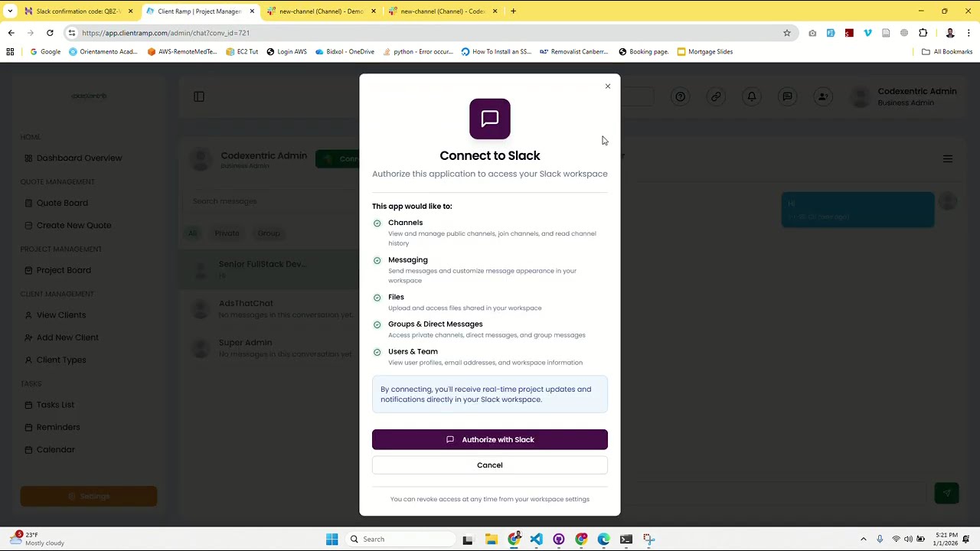This screenshot has width=980, height=551.
Task: Click the Authorize with Slack button
Action: pos(490,439)
